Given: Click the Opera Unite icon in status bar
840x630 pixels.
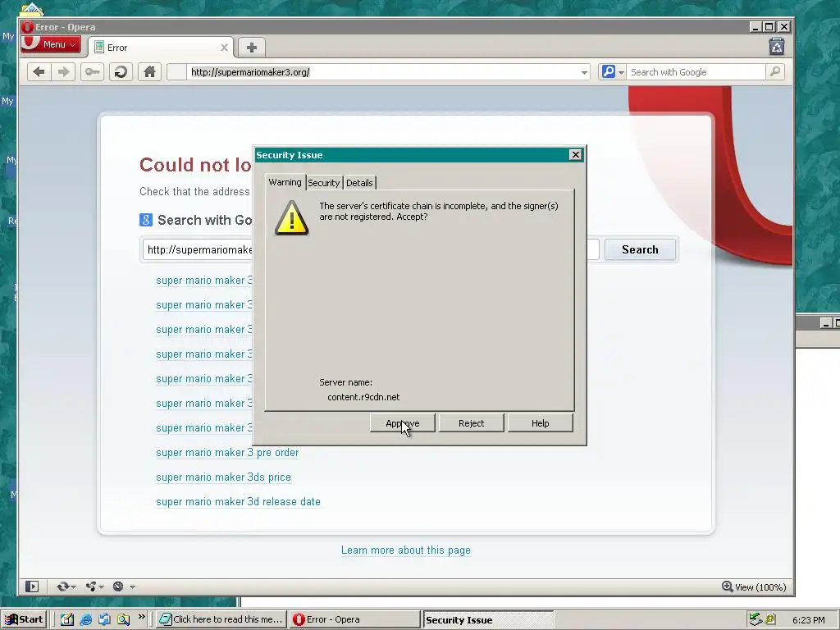Looking at the screenshot, I should (x=90, y=587).
